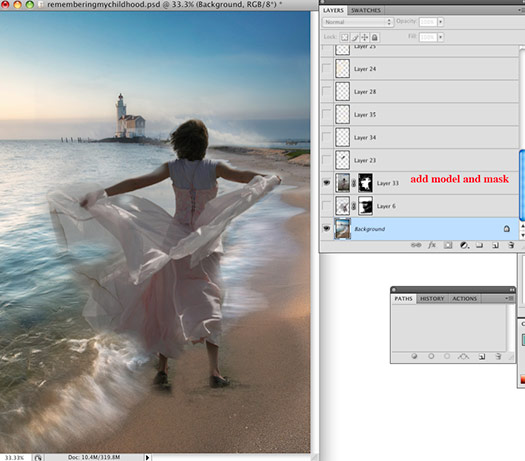This screenshot has height=461, width=525.
Task: Click Lock transparent pixels icon
Action: (x=344, y=37)
